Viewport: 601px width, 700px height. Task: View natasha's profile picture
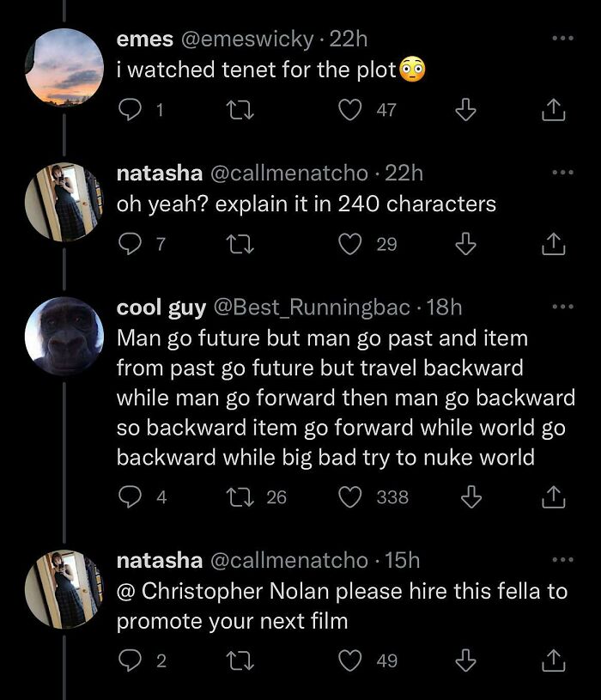[x=64, y=199]
